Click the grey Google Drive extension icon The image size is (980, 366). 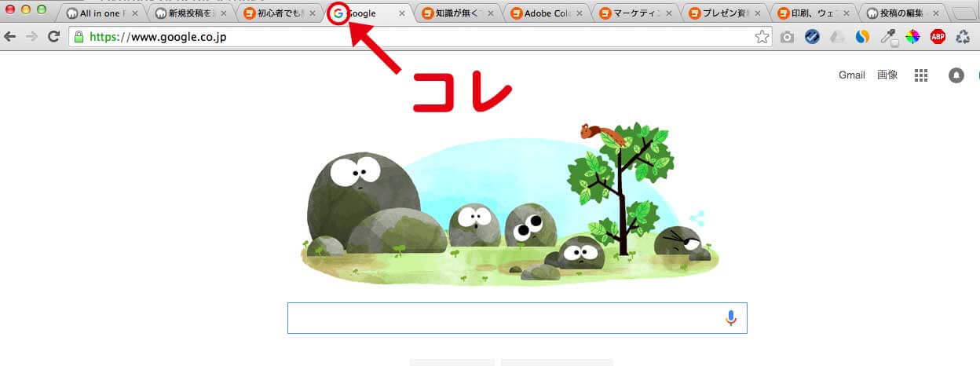point(838,36)
